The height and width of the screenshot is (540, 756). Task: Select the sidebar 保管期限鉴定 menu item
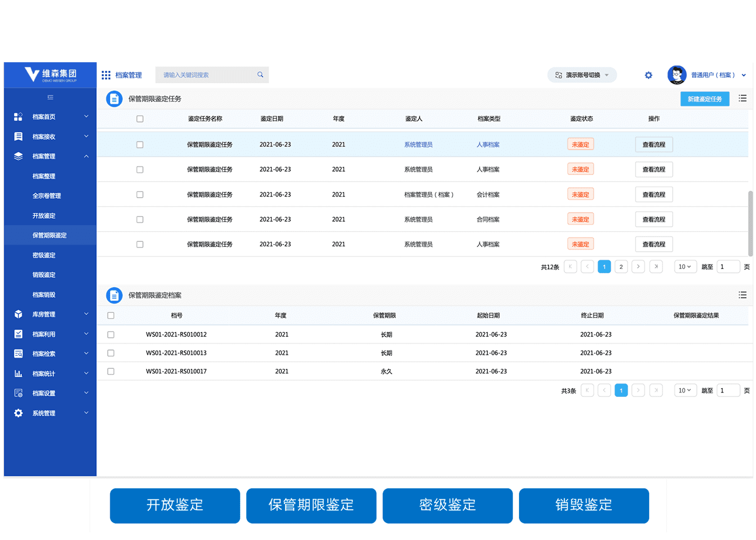[x=50, y=235]
